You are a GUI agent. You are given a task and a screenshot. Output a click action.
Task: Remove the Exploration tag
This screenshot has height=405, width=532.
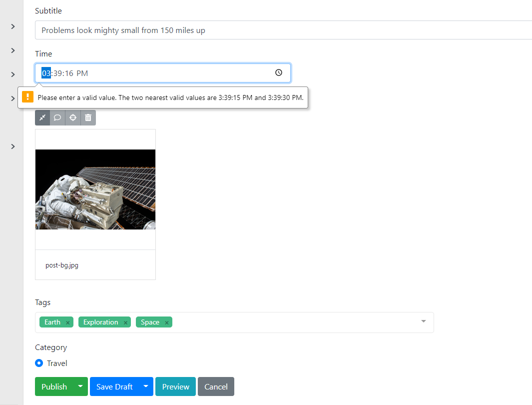tap(125, 322)
